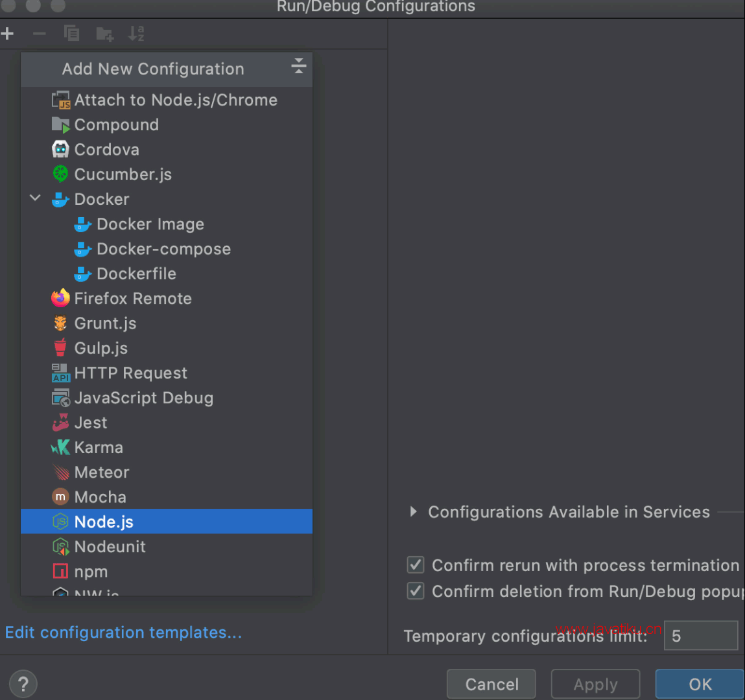Pick npm from the configuration list
This screenshot has width=745, height=700.
167,571
